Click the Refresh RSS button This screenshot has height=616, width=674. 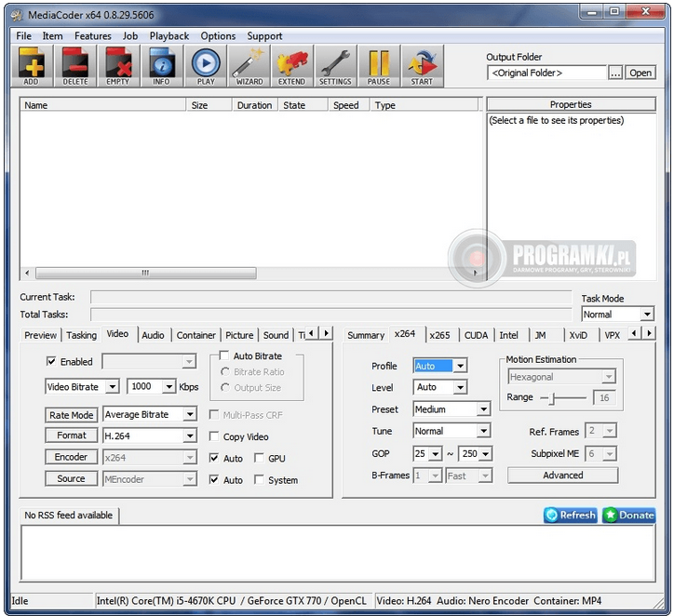coord(571,515)
